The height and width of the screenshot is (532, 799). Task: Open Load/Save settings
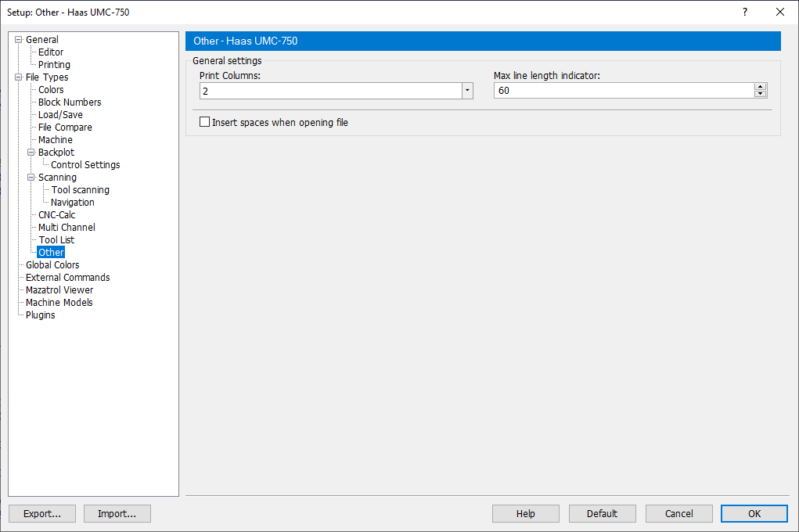click(x=60, y=115)
